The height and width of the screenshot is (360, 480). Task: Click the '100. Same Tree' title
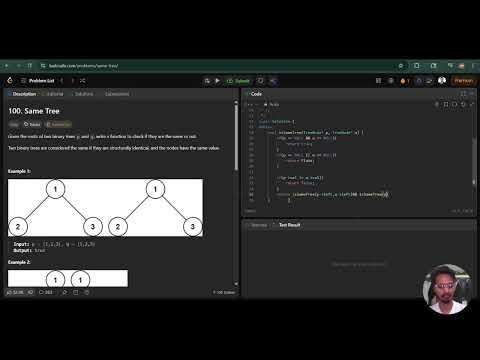[34, 111]
